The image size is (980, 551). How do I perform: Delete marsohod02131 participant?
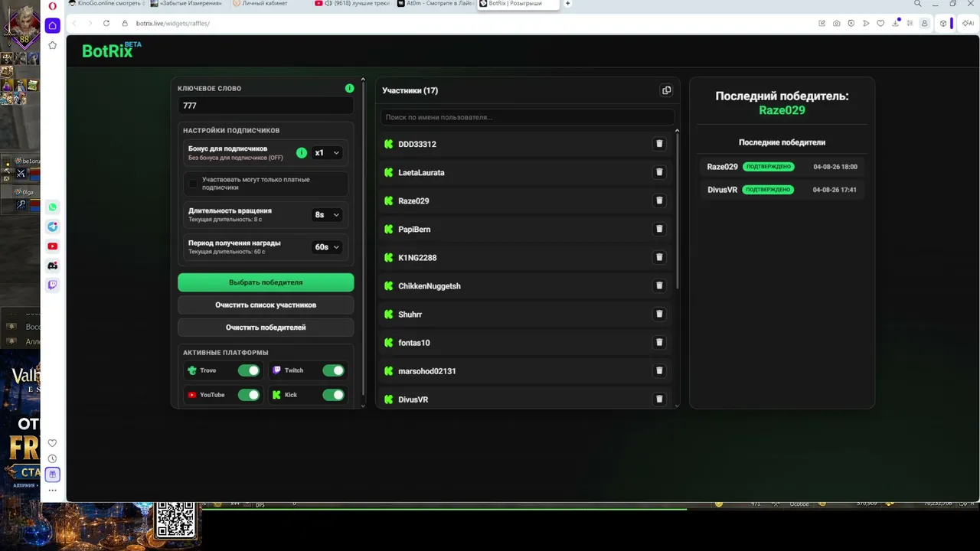659,370
